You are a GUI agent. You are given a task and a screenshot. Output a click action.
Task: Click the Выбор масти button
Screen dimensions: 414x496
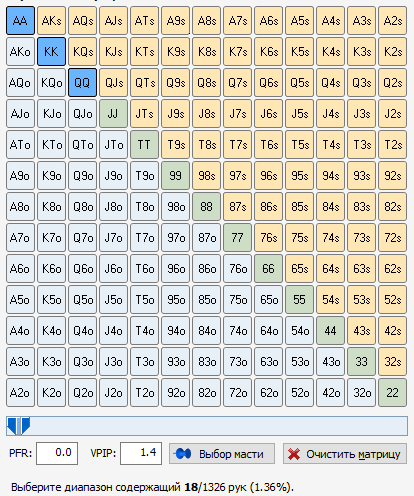(222, 454)
